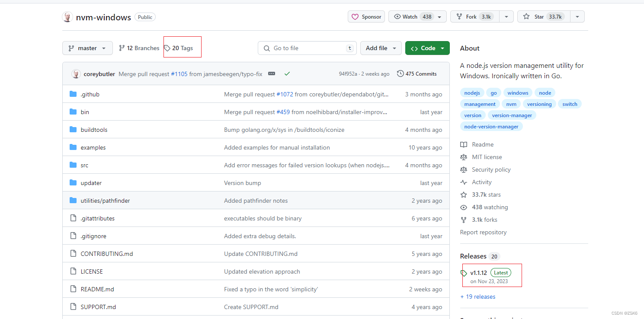Open the Star lists dropdown arrow
This screenshot has height=319, width=644.
[577, 17]
